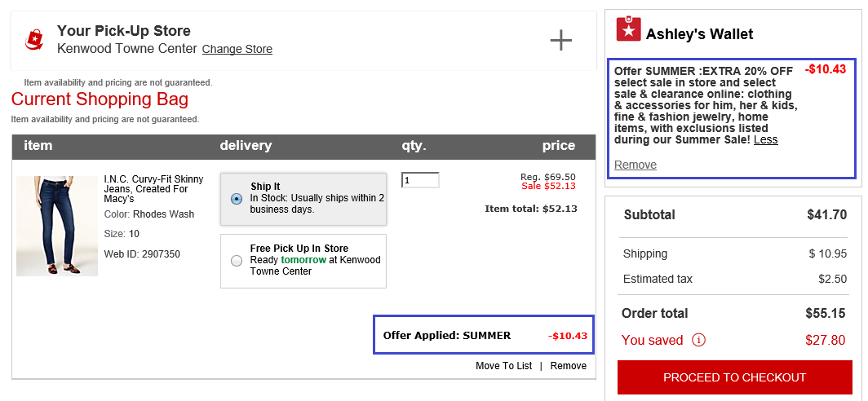Open I.N.C. Curvy-Fit Skinny Jeans product title

154,188
